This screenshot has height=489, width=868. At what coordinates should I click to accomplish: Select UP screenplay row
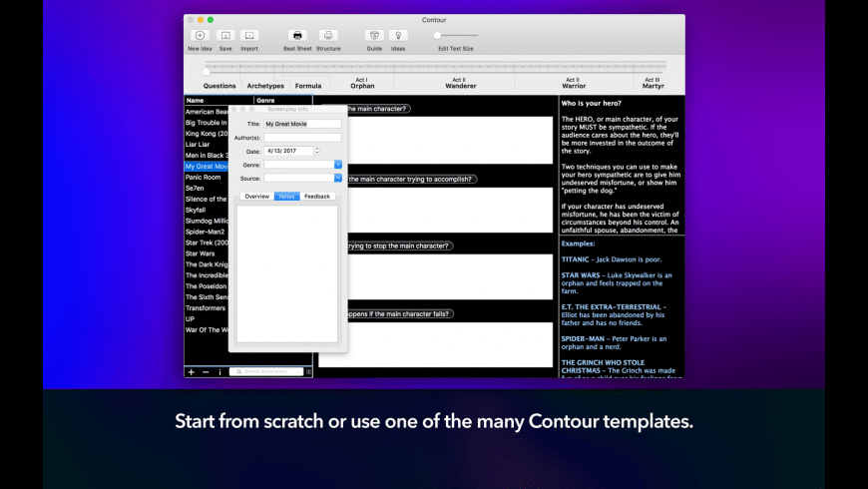[x=206, y=319]
